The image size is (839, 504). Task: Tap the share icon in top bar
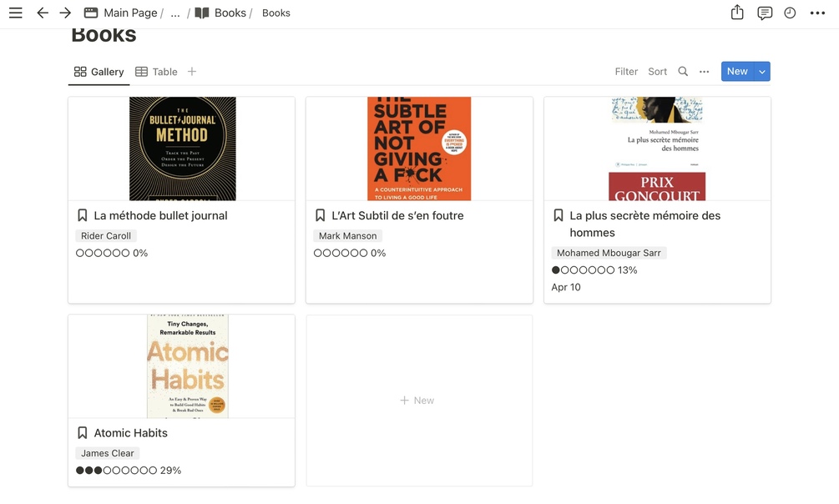point(737,13)
